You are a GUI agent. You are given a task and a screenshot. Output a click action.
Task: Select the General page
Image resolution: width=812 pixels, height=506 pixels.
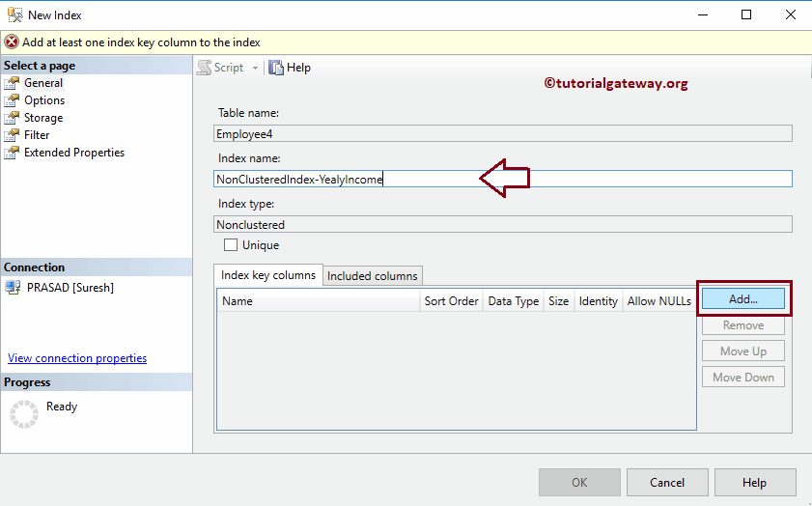coord(43,83)
